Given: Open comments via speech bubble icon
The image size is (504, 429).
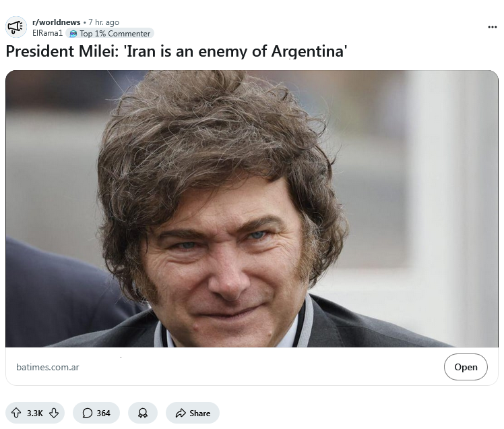Looking at the screenshot, I should 87,413.
